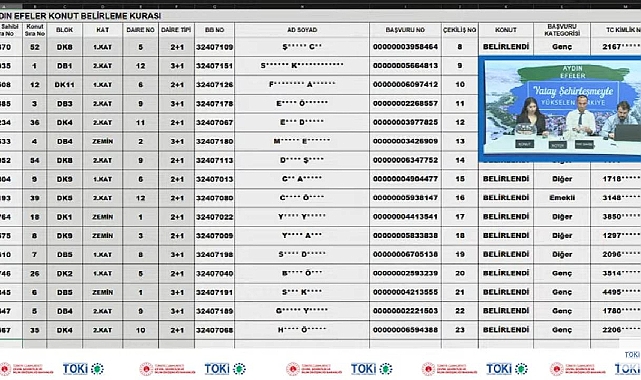Click BELİRLENDİ in draw number 20 row
Screen dimensions: 641x380
506,273
